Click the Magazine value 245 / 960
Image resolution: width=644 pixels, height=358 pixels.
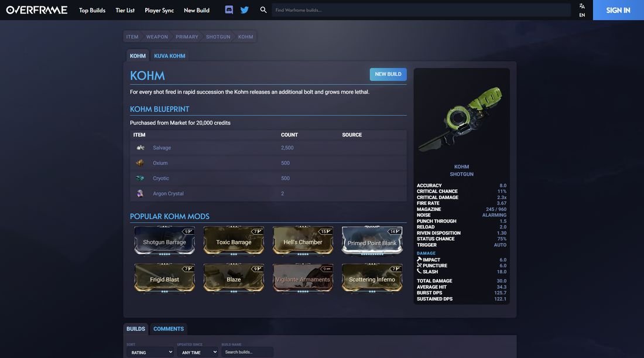coord(496,209)
